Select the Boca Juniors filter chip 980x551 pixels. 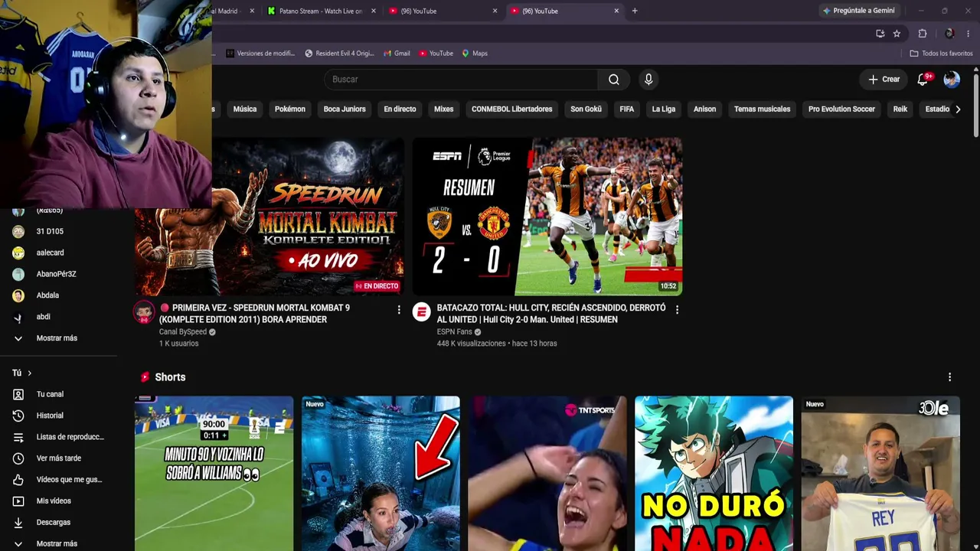coord(345,109)
